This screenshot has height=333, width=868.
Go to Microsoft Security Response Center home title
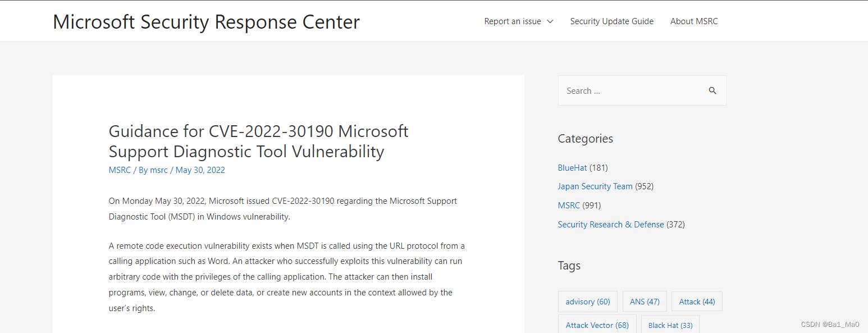pos(207,22)
